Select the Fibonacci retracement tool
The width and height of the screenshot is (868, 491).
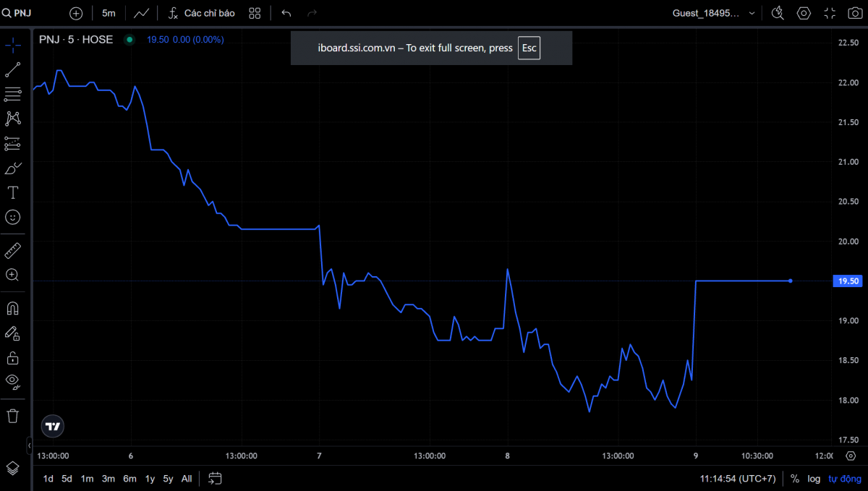click(13, 94)
